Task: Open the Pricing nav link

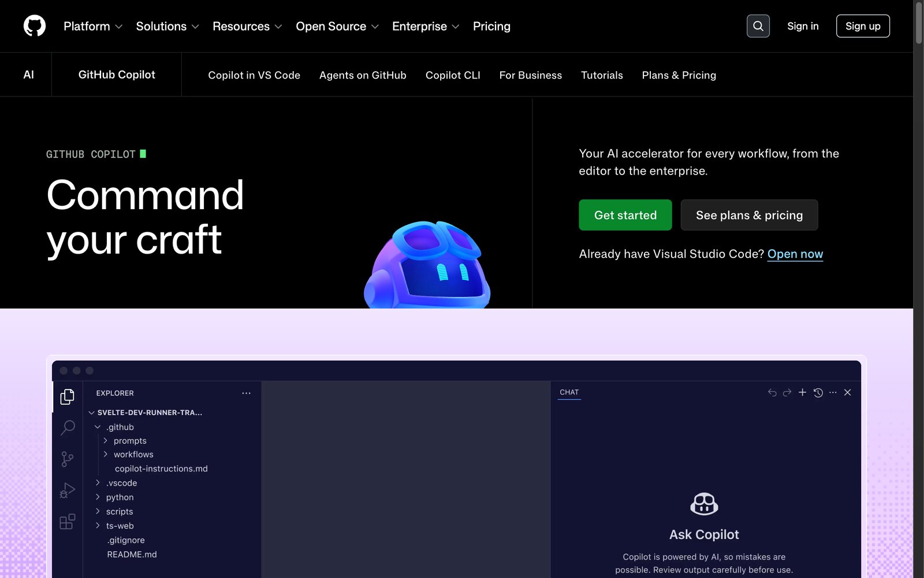Action: click(491, 27)
